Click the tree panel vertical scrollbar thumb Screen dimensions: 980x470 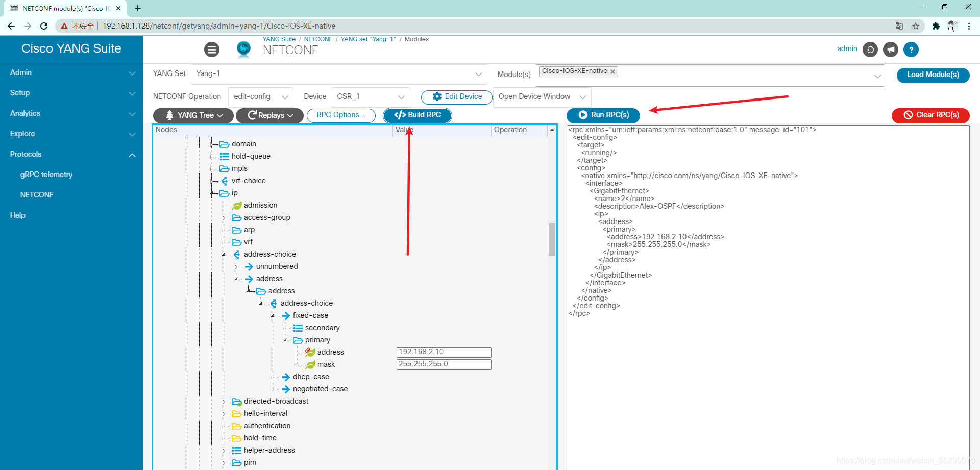(x=552, y=239)
